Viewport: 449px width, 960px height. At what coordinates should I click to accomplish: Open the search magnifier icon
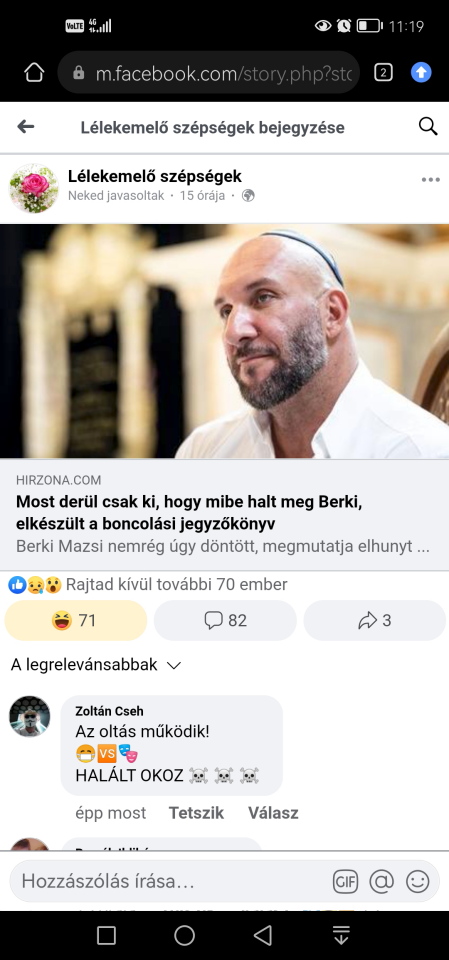[x=428, y=126]
